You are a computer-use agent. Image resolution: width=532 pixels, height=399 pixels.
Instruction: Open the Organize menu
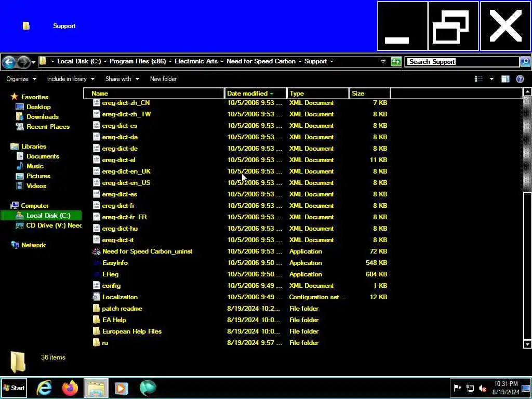pos(21,79)
